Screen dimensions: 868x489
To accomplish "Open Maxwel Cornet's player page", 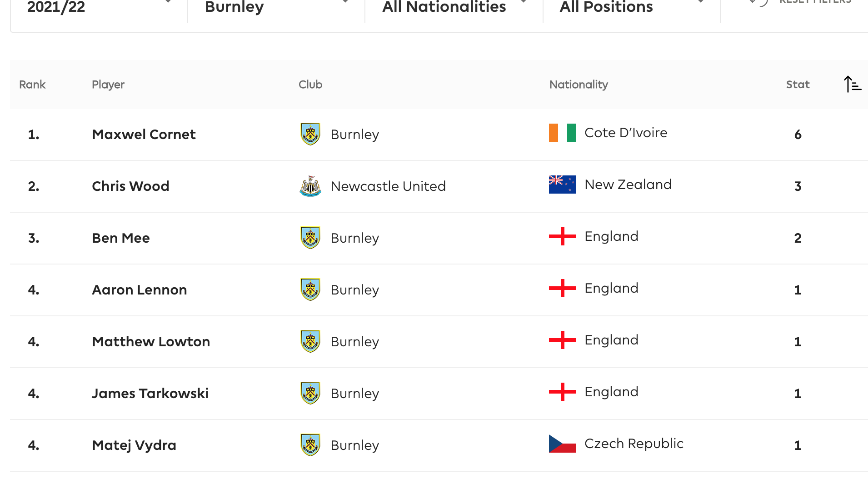I will click(x=144, y=135).
